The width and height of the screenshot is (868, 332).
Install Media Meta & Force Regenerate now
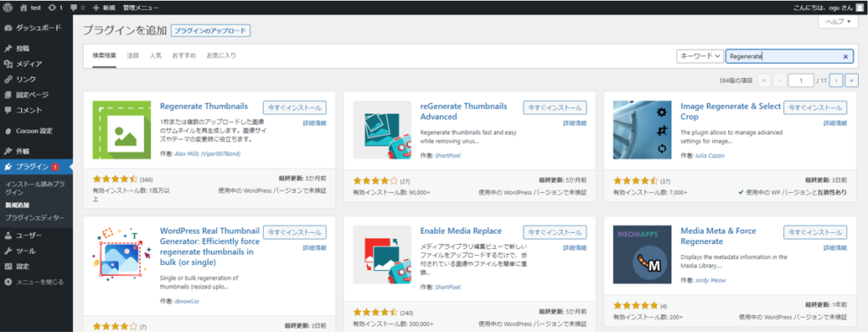coord(815,232)
